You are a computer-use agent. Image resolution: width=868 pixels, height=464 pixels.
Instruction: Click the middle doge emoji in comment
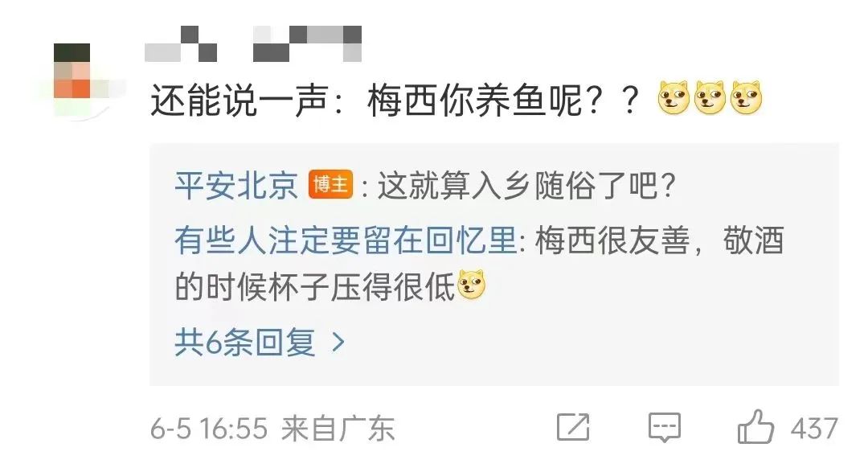tap(710, 98)
